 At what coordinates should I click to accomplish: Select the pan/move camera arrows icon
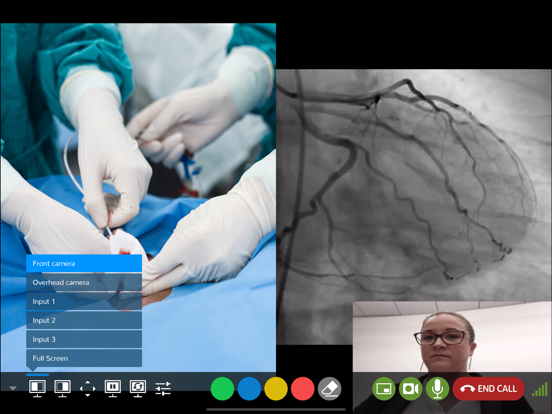pyautogui.click(x=88, y=388)
